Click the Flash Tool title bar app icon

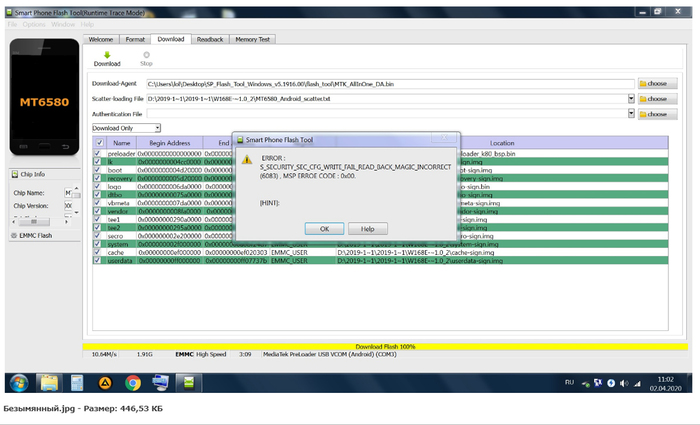pyautogui.click(x=9, y=12)
